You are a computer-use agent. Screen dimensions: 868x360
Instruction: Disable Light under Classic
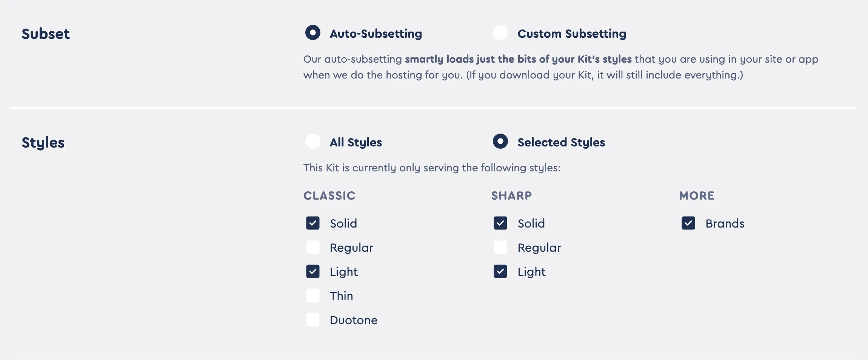click(x=312, y=271)
